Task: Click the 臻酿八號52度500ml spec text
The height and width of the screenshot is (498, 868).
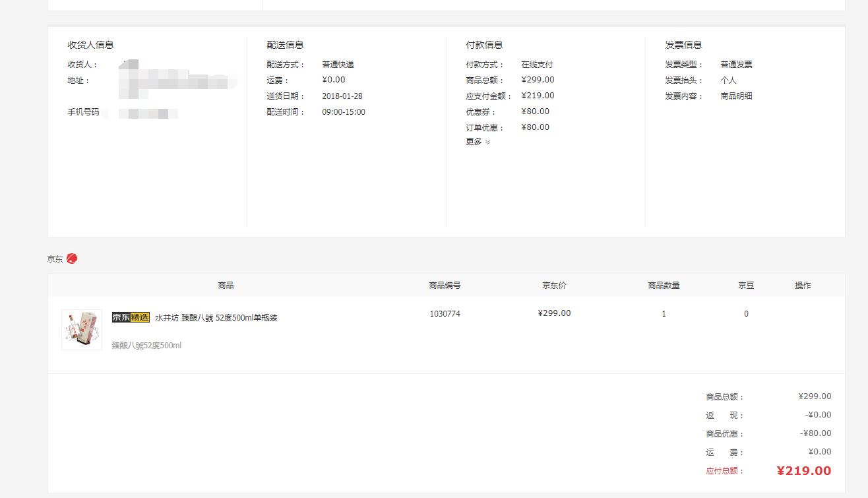Action: 146,346
